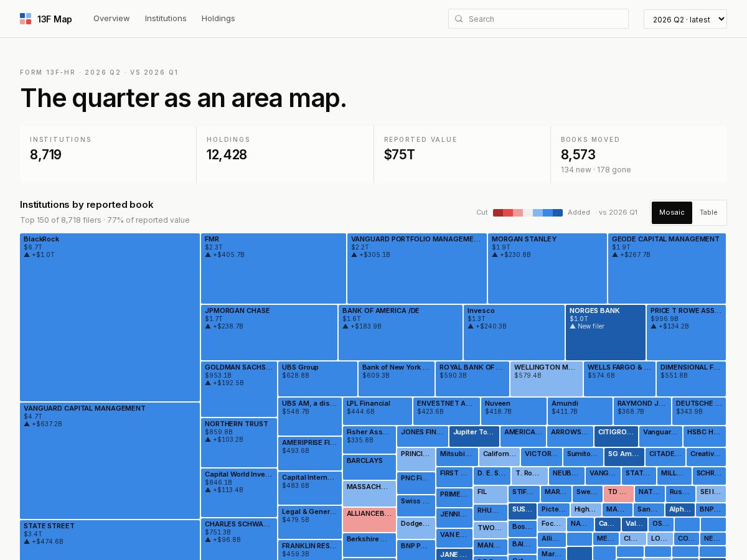Open the Goldman Sachs tile
This screenshot has width=747, height=560.
(x=239, y=389)
